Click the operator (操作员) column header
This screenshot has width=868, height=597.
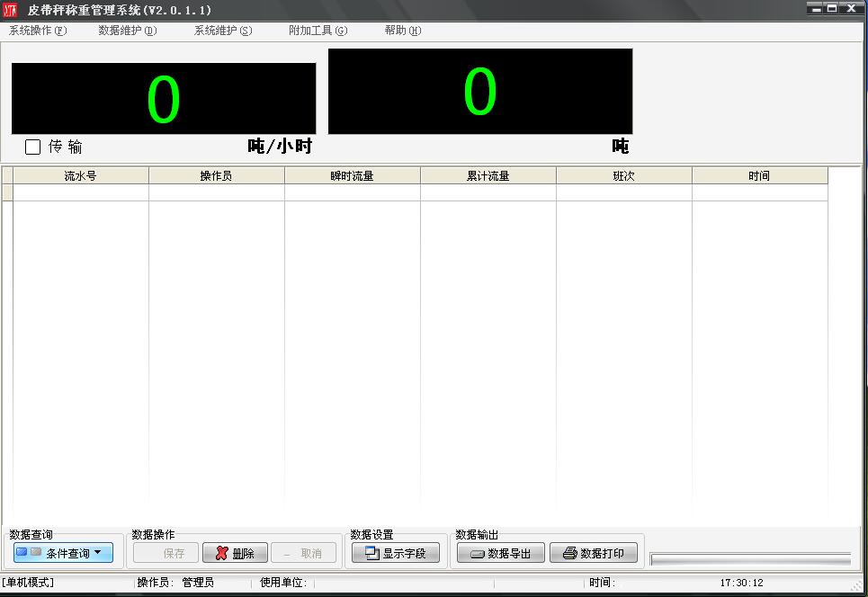(x=216, y=176)
